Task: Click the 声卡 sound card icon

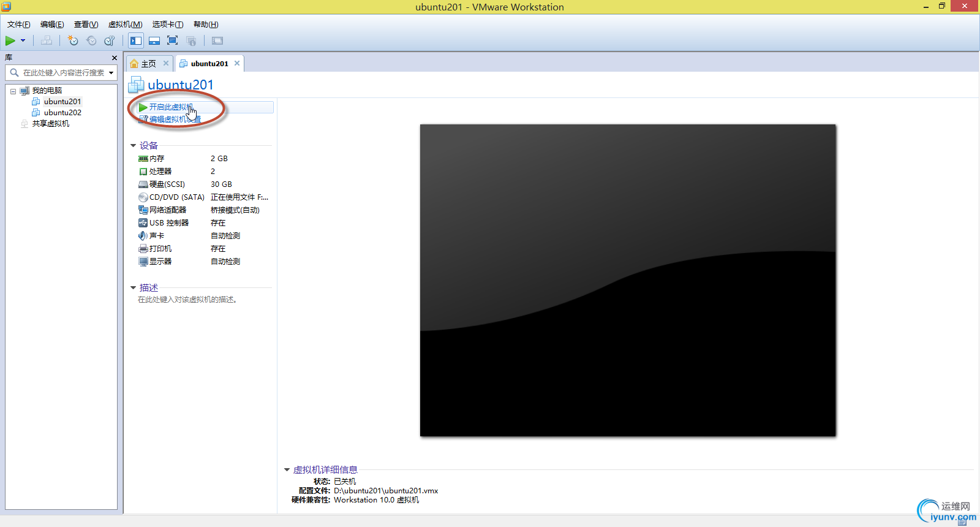Action: (x=143, y=236)
